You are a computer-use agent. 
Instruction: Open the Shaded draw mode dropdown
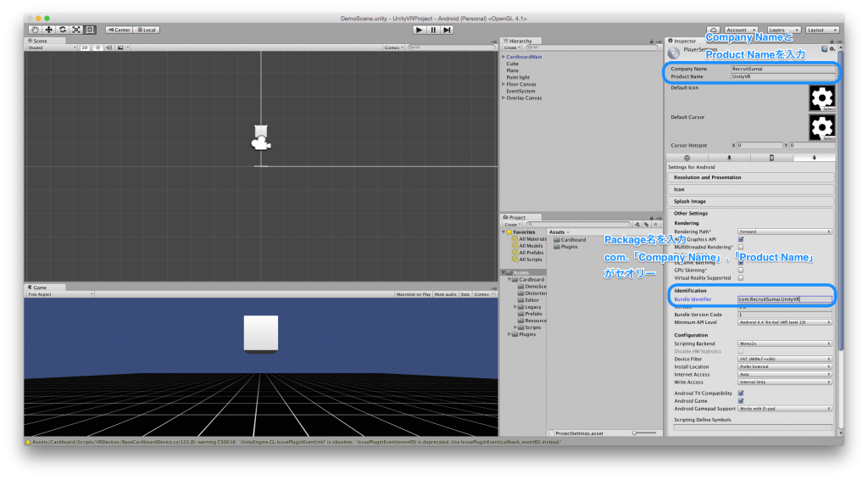(x=52, y=47)
